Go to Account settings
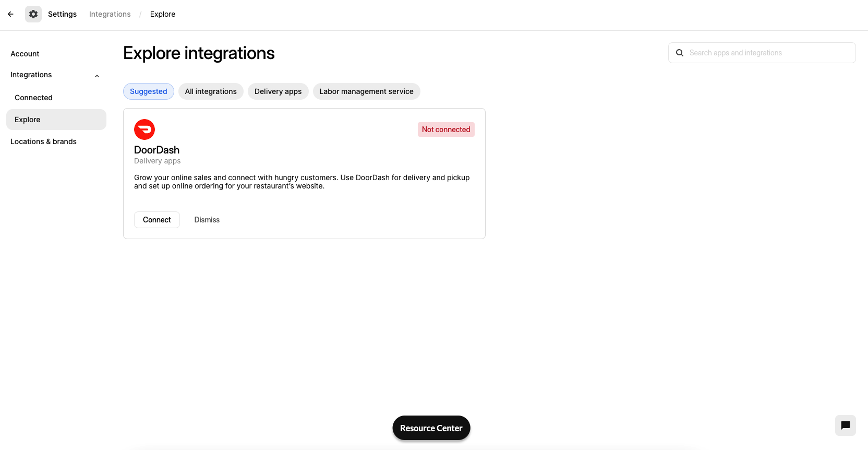 tap(25, 54)
